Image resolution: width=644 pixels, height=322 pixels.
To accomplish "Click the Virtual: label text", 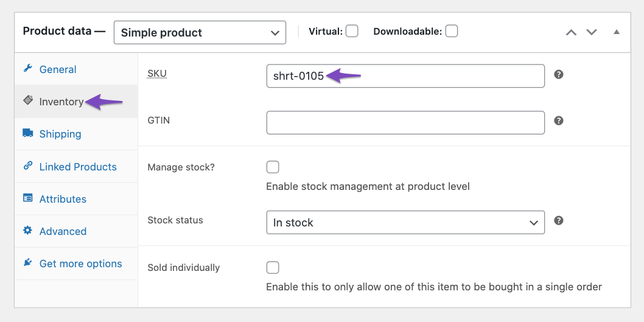I will 326,31.
